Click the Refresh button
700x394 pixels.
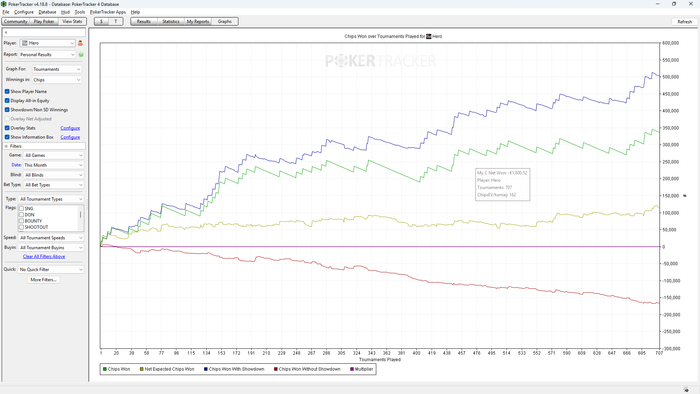[x=684, y=21]
